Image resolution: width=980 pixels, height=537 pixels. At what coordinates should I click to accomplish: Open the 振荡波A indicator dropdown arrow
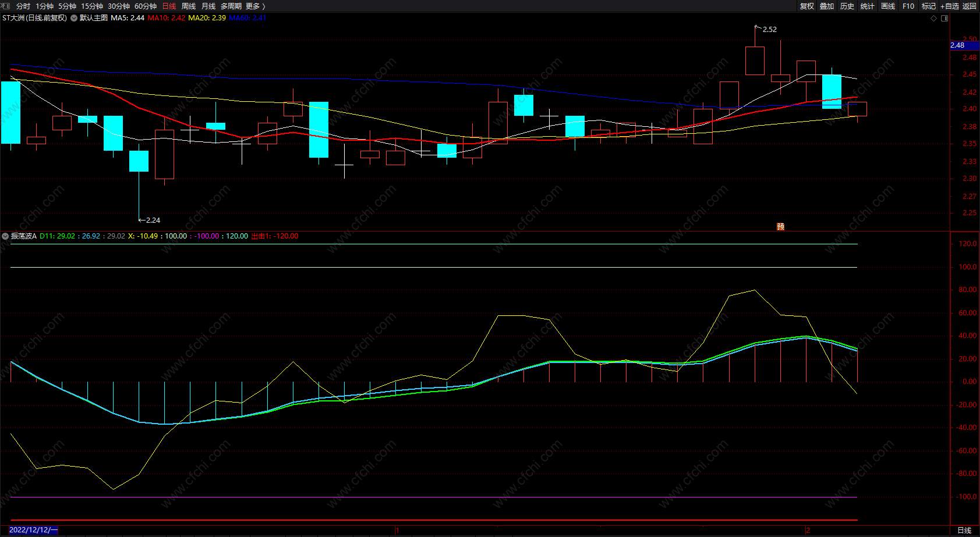pyautogui.click(x=5, y=236)
